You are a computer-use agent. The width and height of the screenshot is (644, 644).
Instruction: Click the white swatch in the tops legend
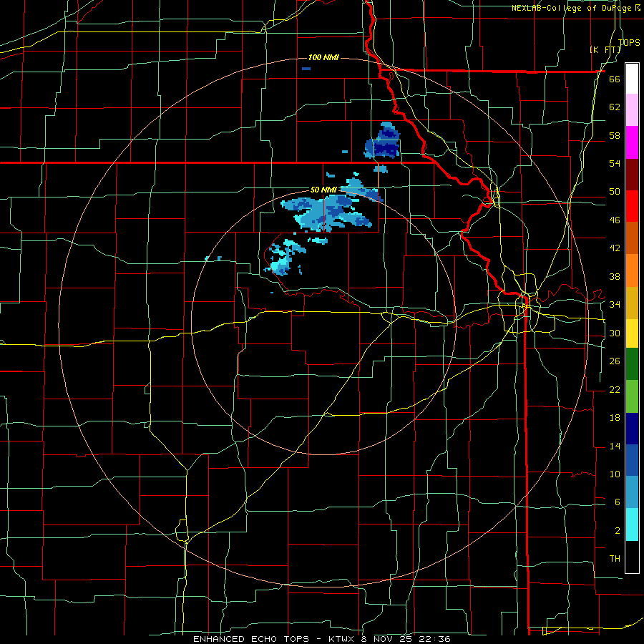632,79
